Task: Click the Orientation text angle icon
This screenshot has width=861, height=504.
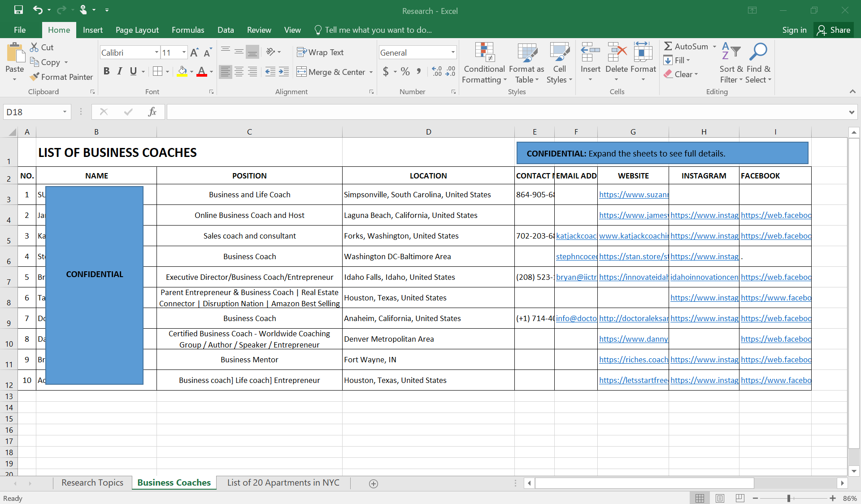Action: click(x=270, y=52)
